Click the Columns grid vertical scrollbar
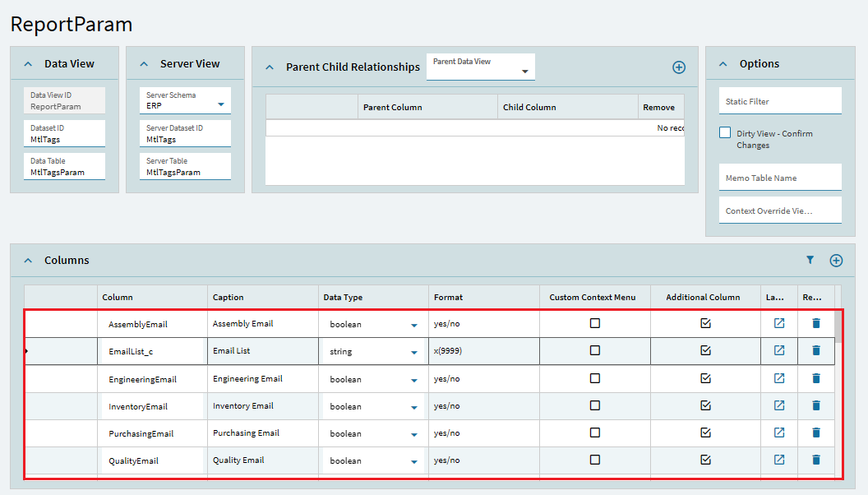This screenshot has height=495, width=868. [838, 326]
